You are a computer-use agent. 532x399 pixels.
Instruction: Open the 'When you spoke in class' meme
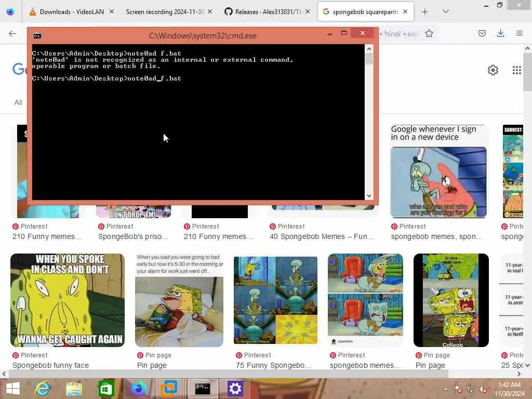pyautogui.click(x=68, y=300)
